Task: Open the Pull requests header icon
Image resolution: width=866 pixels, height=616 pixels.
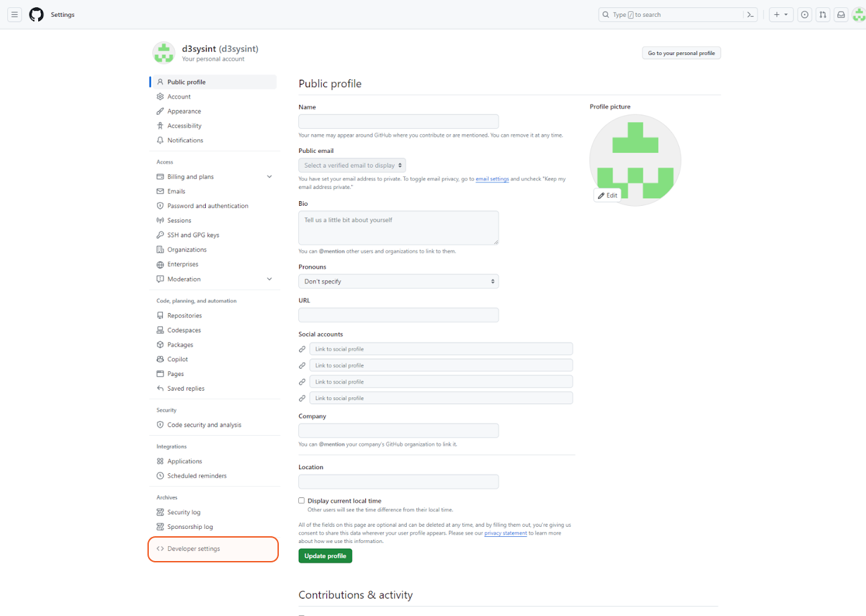Action: 822,15
